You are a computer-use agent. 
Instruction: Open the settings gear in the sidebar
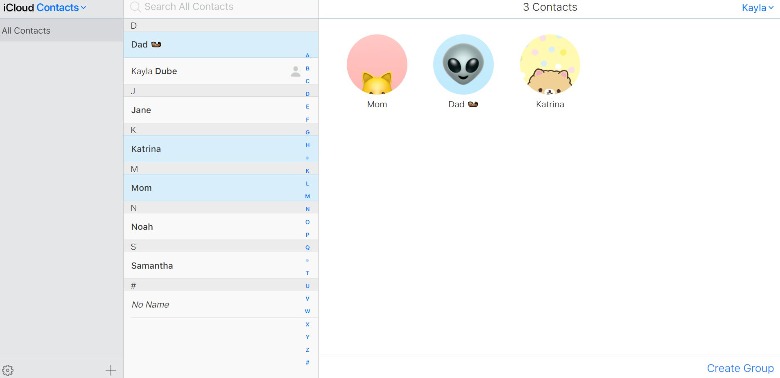coord(7,371)
